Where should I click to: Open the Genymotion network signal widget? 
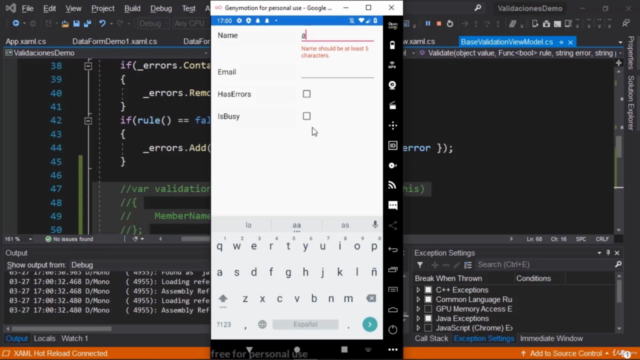pos(393,185)
